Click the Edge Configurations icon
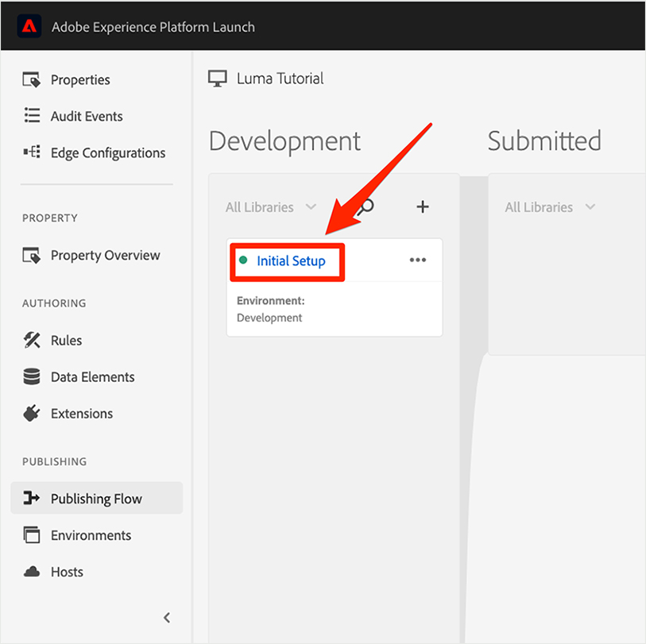This screenshot has height=644, width=646. pyautogui.click(x=32, y=152)
